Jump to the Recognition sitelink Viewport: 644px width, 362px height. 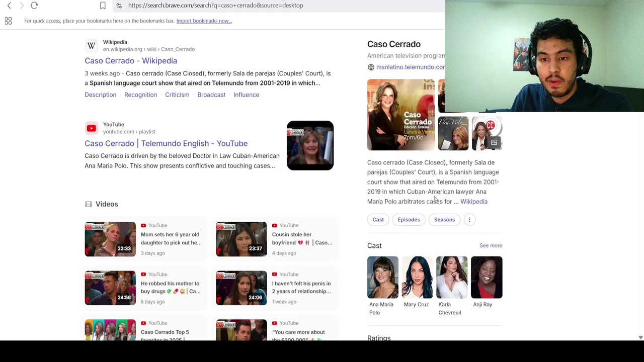click(140, 95)
